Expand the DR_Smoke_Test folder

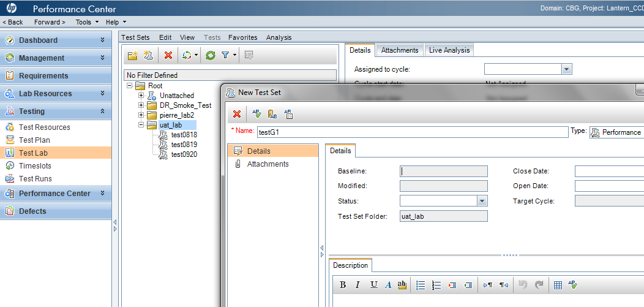pyautogui.click(x=141, y=105)
